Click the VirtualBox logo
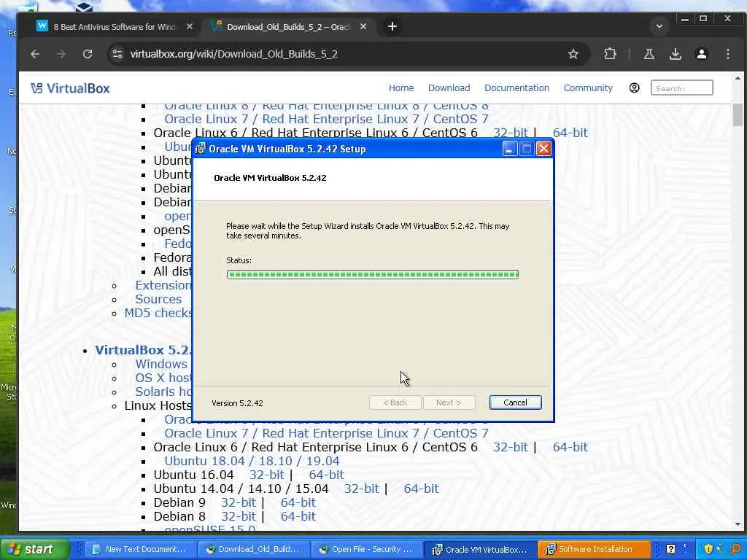The image size is (747, 560). pos(70,88)
